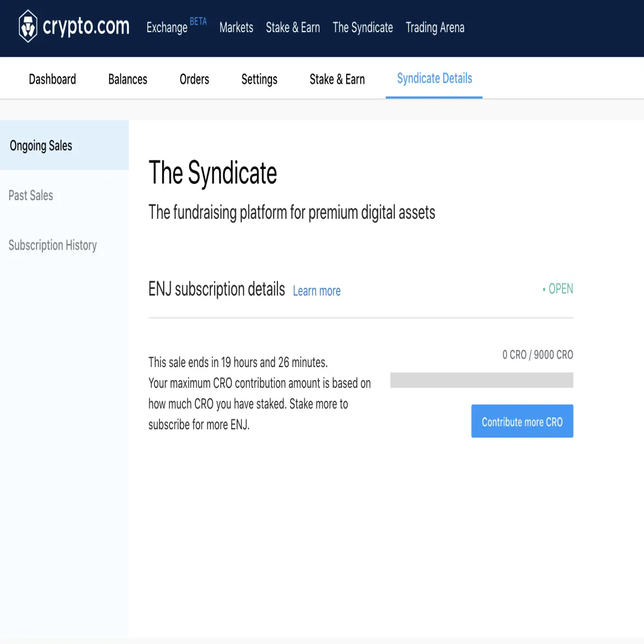Click the sale ends in 19 hours text
The height and width of the screenshot is (644, 644).
[238, 362]
